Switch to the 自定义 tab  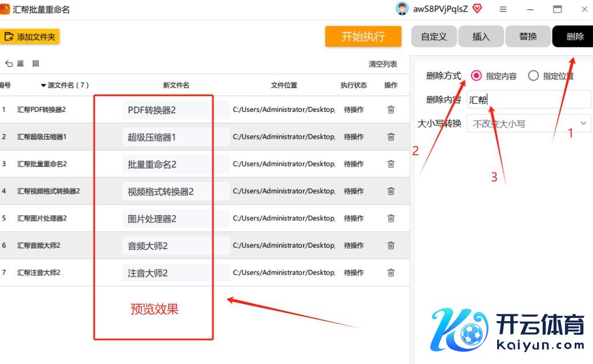434,37
